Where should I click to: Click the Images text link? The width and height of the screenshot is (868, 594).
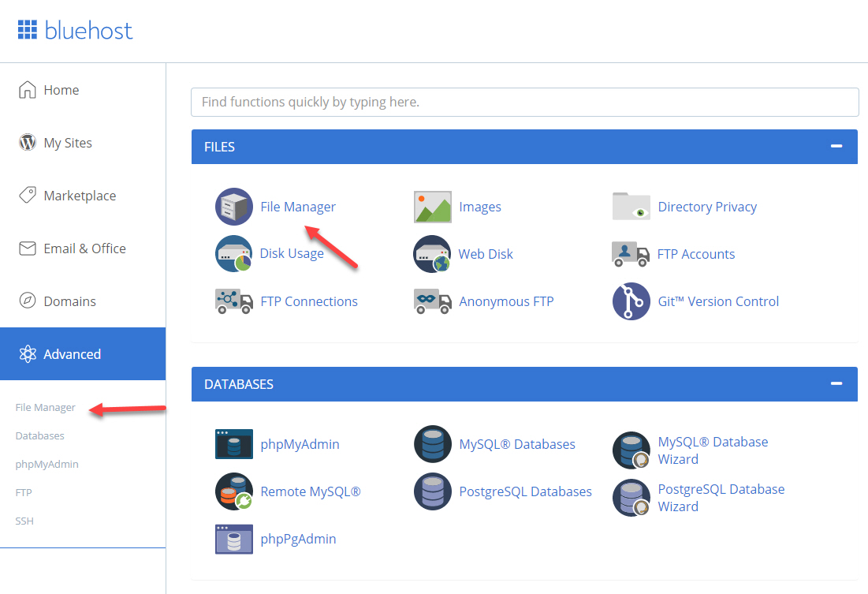[x=480, y=207]
